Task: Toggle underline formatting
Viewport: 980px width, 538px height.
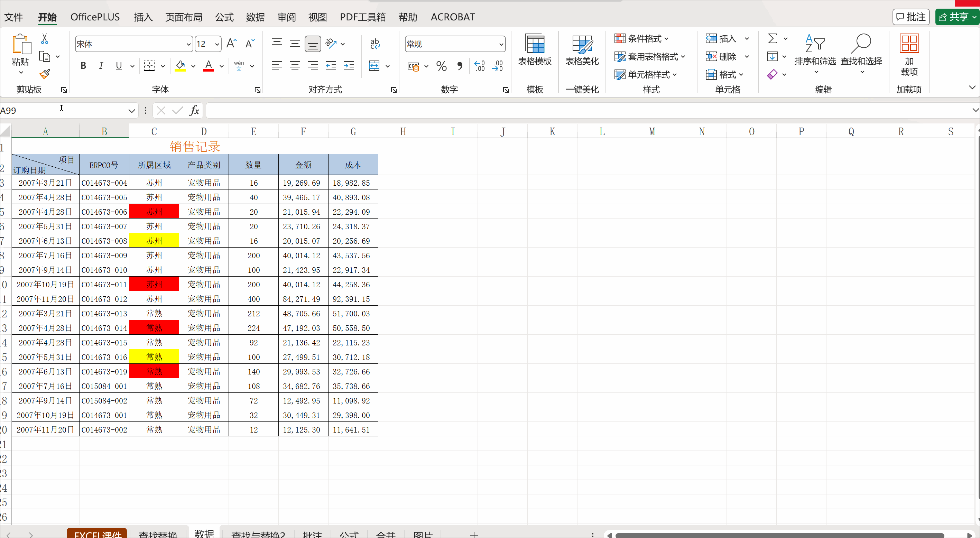Action: [x=118, y=65]
